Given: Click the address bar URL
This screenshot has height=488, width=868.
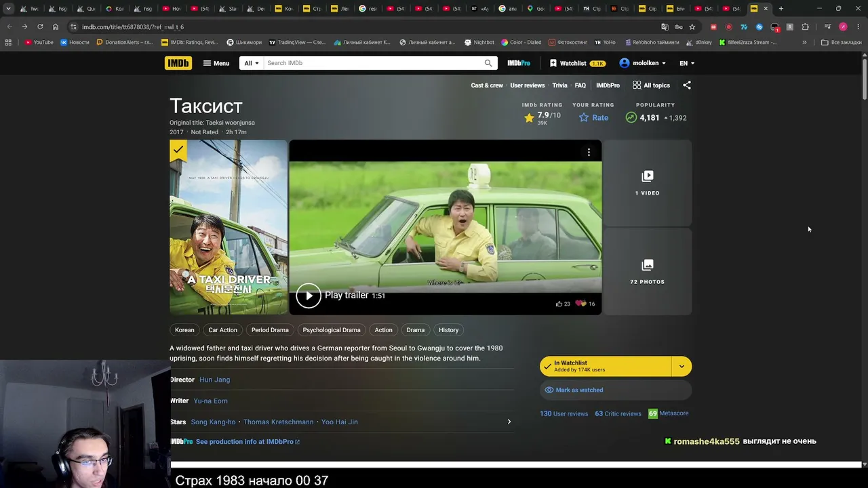Looking at the screenshot, I should (133, 27).
